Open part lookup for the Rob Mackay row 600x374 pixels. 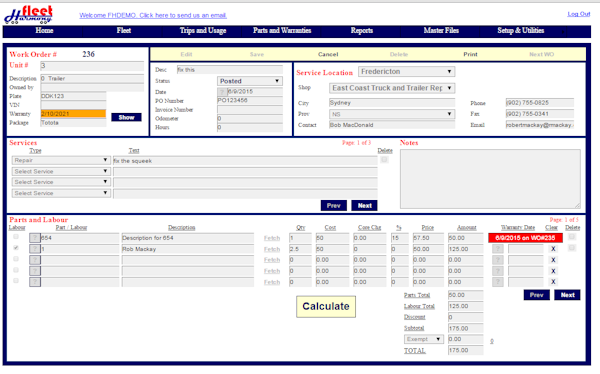(x=35, y=249)
